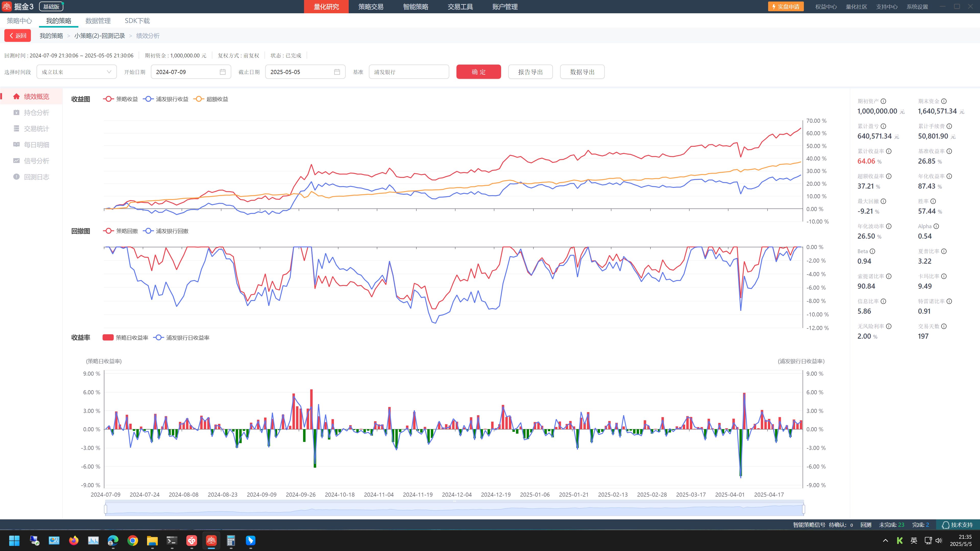Click info icon next to 最大回撤
The width and height of the screenshot is (980, 551).
[x=883, y=201]
